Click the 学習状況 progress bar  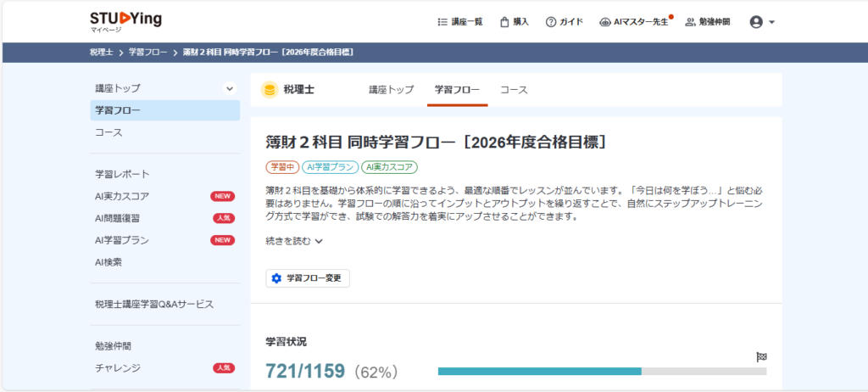tap(602, 371)
